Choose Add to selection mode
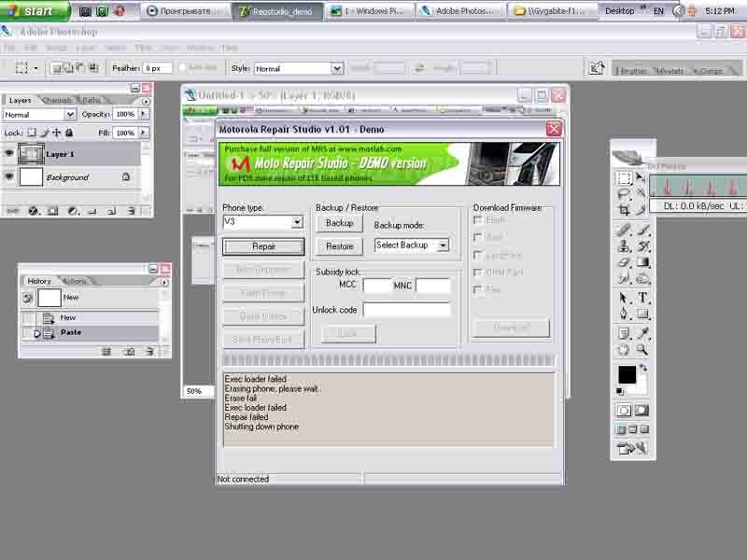The height and width of the screenshot is (560, 747). (68, 68)
